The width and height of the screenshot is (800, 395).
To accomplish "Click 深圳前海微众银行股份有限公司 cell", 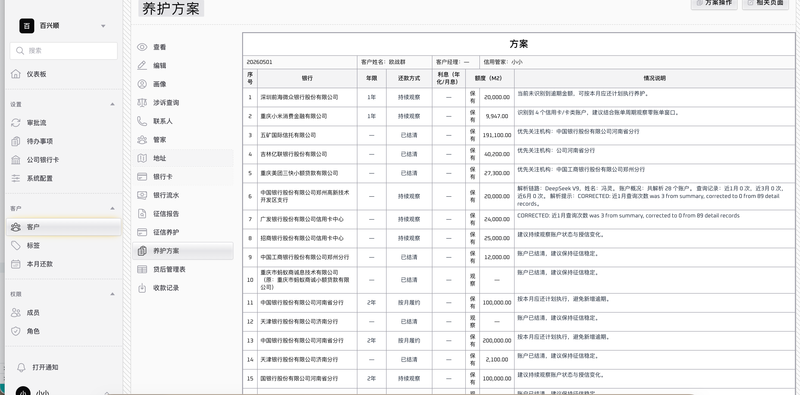I will tap(307, 97).
